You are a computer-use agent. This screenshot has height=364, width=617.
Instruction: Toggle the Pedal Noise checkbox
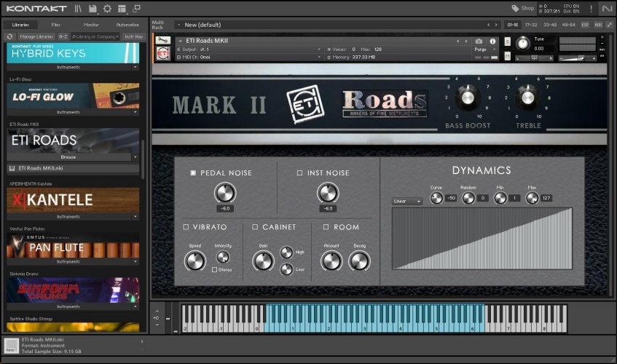point(193,173)
